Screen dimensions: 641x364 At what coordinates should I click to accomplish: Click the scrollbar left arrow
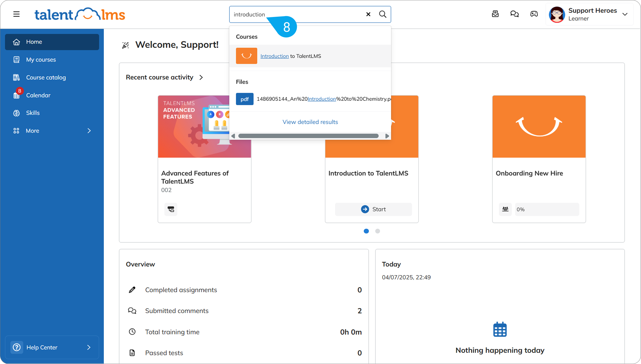click(233, 136)
